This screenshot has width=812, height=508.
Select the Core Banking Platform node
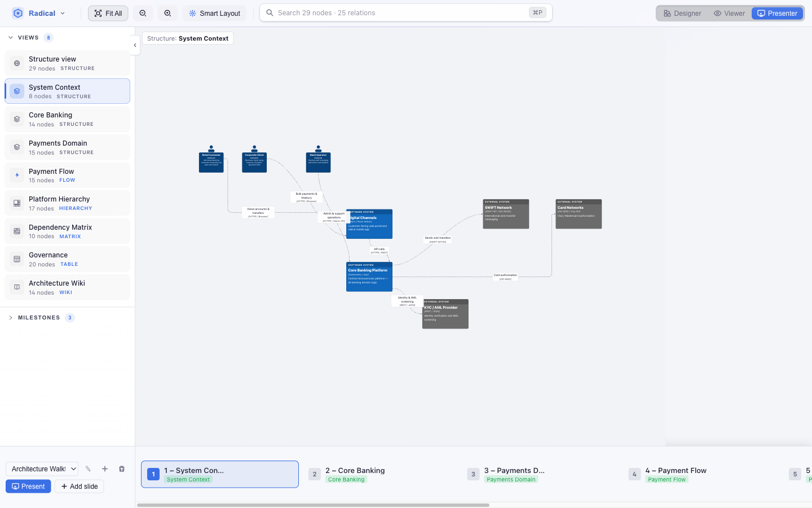point(369,277)
